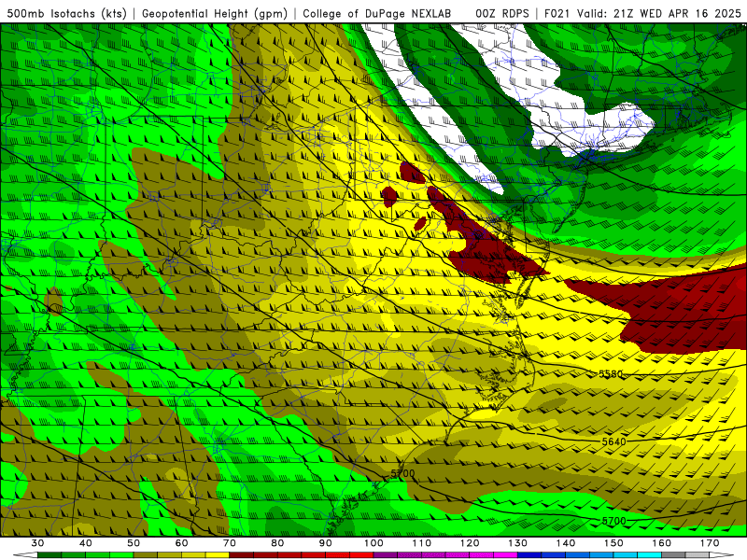Click the dark blue swatch just after 130
Image resolution: width=747 pixels, height=560 pixels.
coord(529,554)
